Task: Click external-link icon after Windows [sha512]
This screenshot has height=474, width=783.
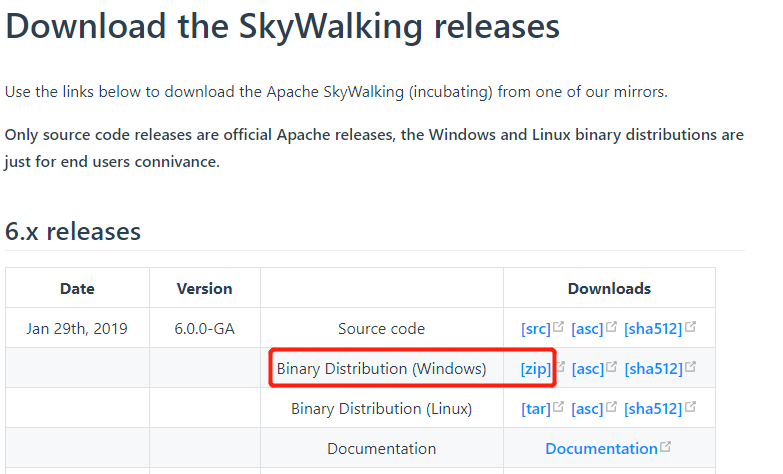Action: click(x=690, y=367)
